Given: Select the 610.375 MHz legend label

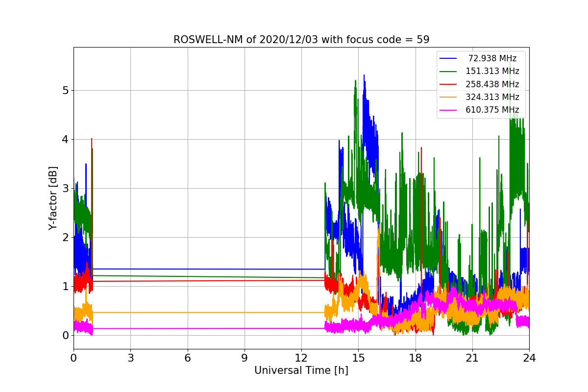Looking at the screenshot, I should click(x=492, y=109).
